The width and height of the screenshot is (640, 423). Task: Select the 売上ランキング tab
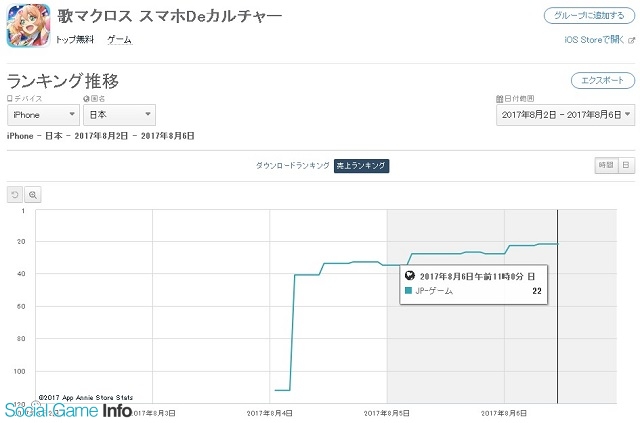coord(361,165)
